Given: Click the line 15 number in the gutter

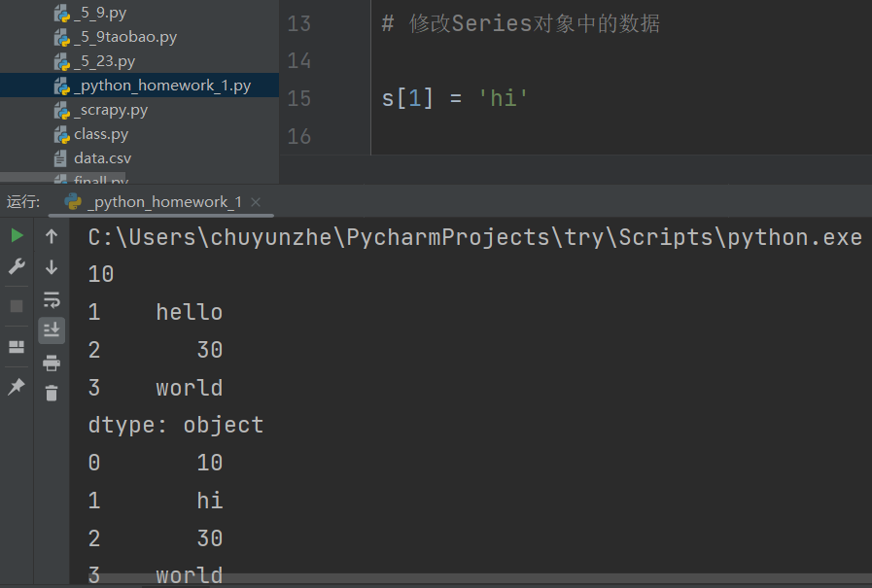Looking at the screenshot, I should (x=299, y=98).
